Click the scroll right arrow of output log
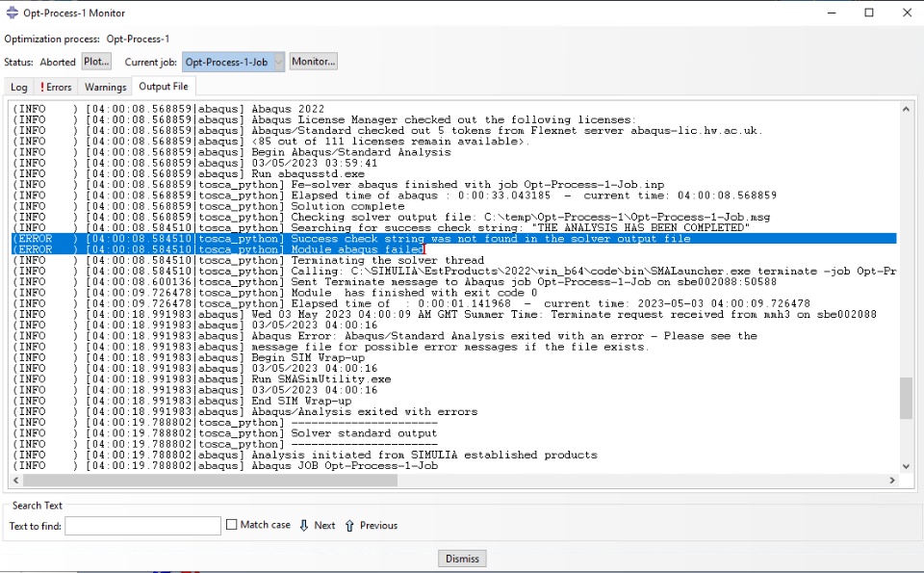 [x=892, y=481]
